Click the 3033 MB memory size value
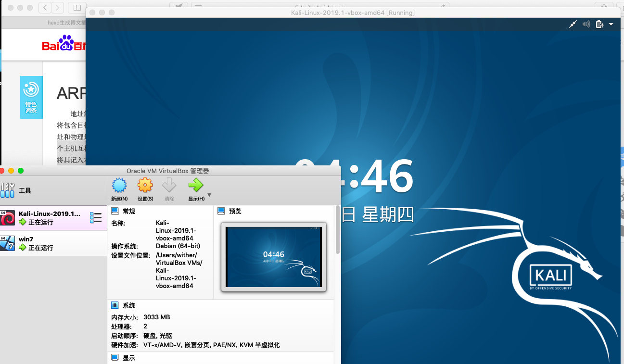624x364 pixels. (x=156, y=317)
